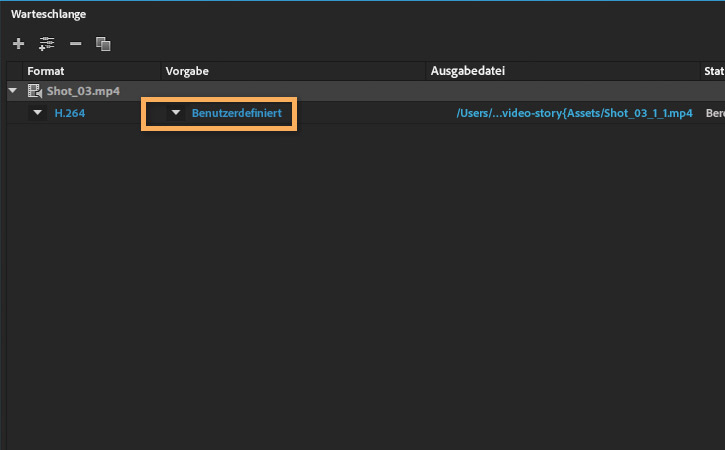
Task: Select the Shot_03.mp4 source name
Action: point(83,91)
